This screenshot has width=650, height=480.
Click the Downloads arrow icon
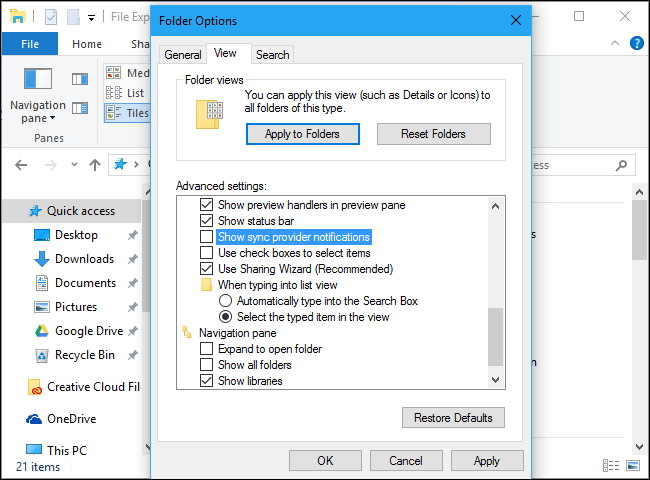tap(42, 259)
